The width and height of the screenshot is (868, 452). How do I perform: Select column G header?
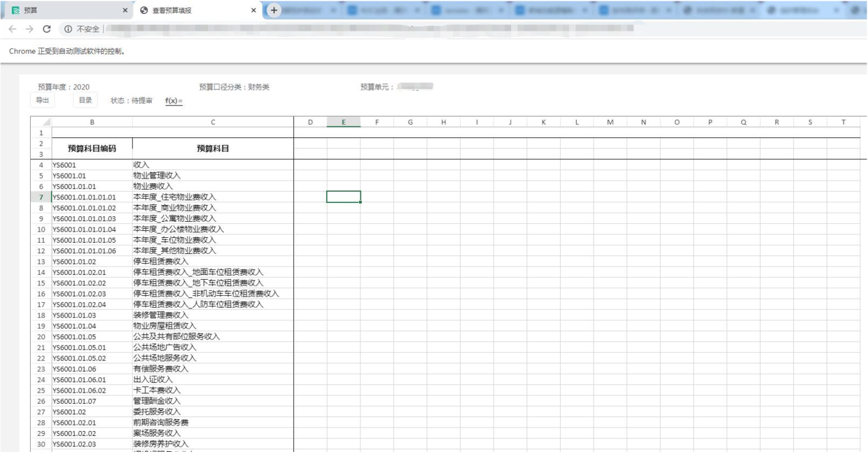tap(410, 122)
